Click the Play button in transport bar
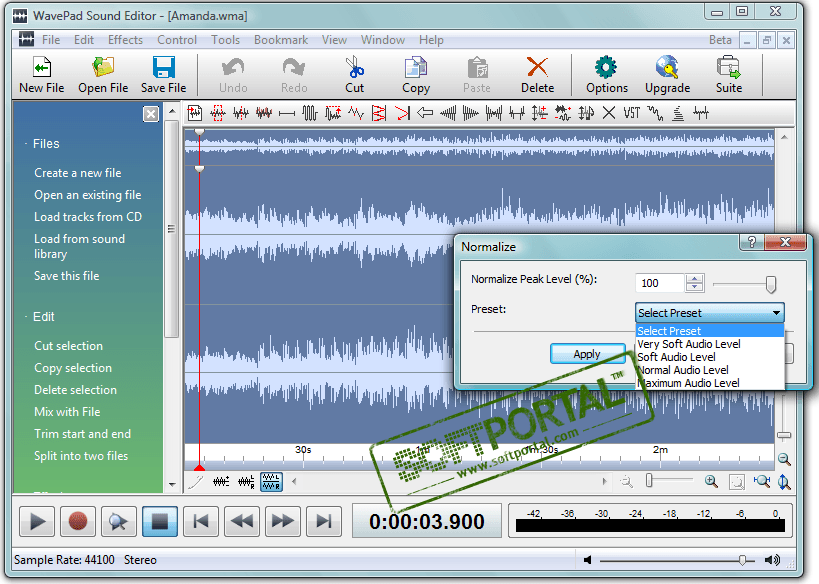Screen dimensions: 819x584 click(37, 521)
